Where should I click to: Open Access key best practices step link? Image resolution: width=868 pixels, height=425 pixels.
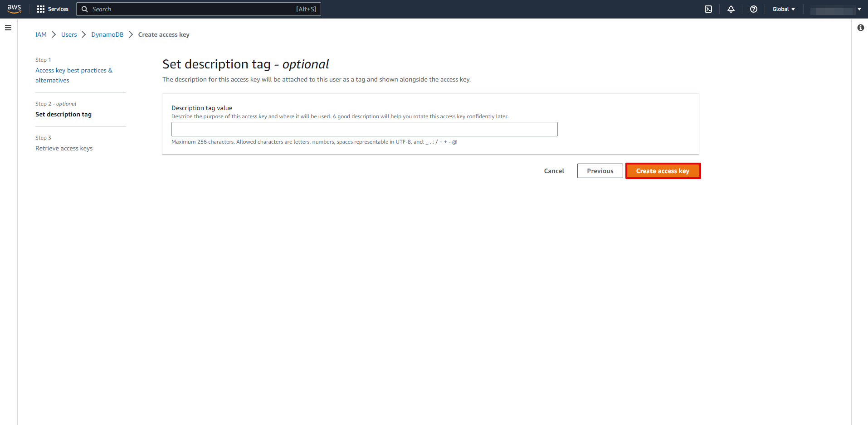click(x=74, y=75)
